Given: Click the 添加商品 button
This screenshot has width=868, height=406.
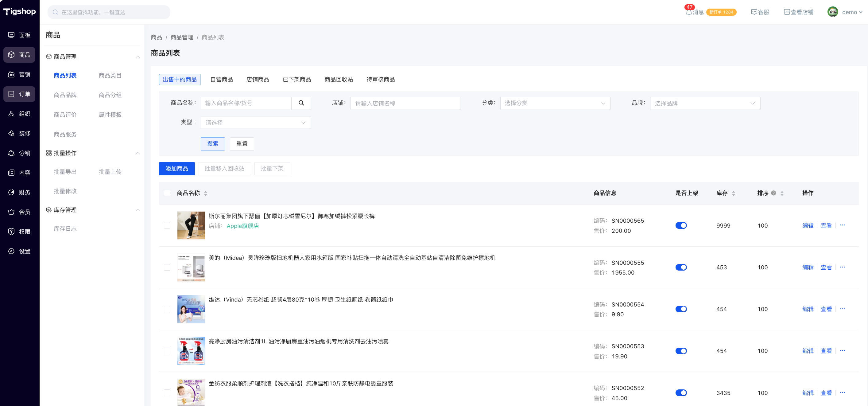Looking at the screenshot, I should coord(176,168).
